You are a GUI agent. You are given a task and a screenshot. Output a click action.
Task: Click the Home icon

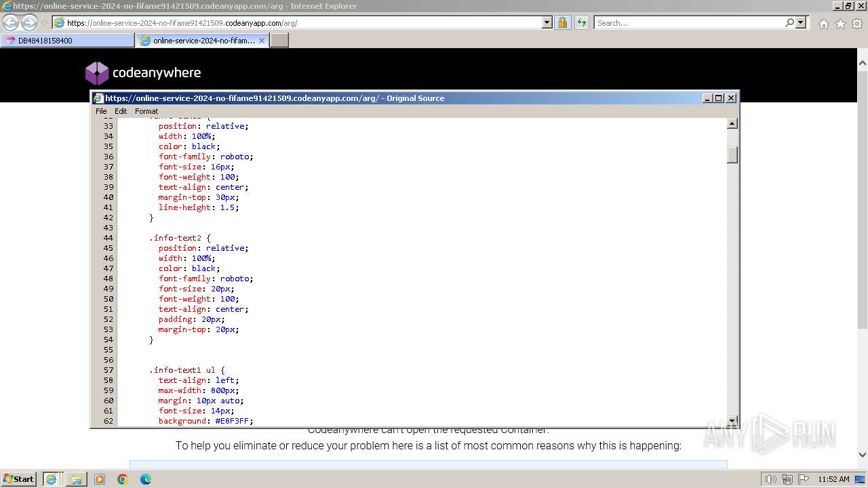[823, 24]
